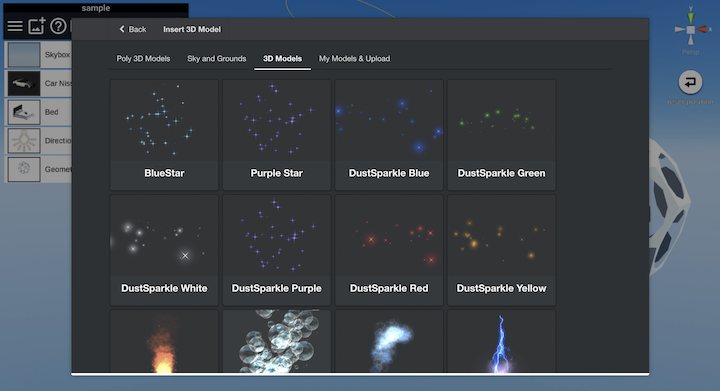The width and height of the screenshot is (720, 391).
Task: Select the Directional light icon in sidebar
Action: click(24, 140)
